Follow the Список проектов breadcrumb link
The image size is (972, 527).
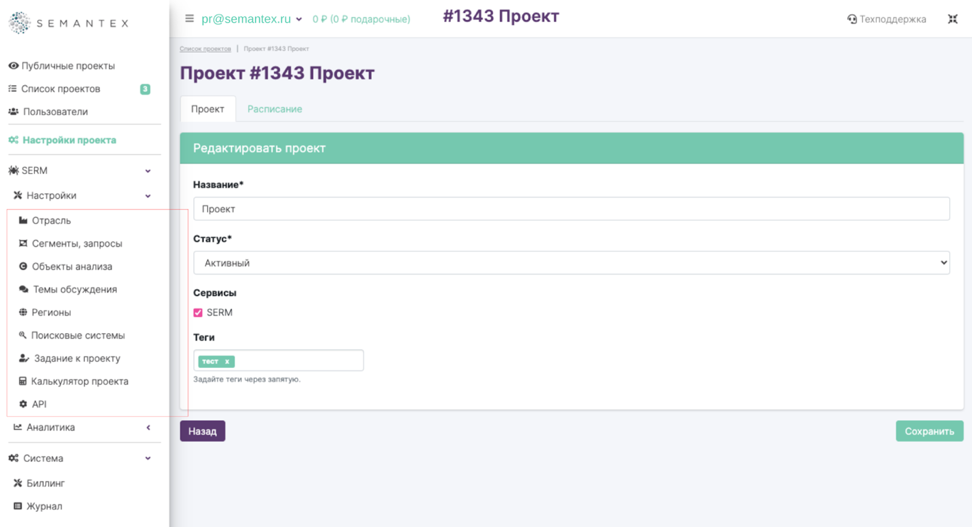point(205,48)
